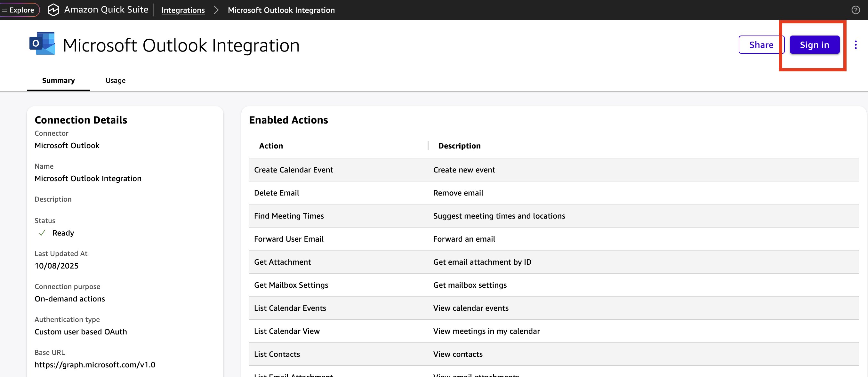
Task: Click the hamburger lines beside Explore
Action: 4,9
